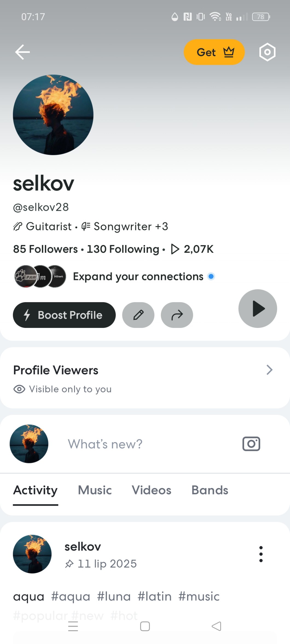Open the camera icon beside What's new
This screenshot has height=644, width=290.
(x=251, y=444)
